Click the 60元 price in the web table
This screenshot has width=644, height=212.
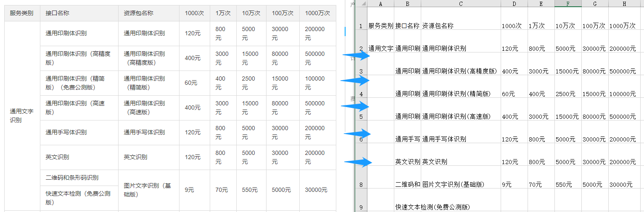(x=191, y=83)
